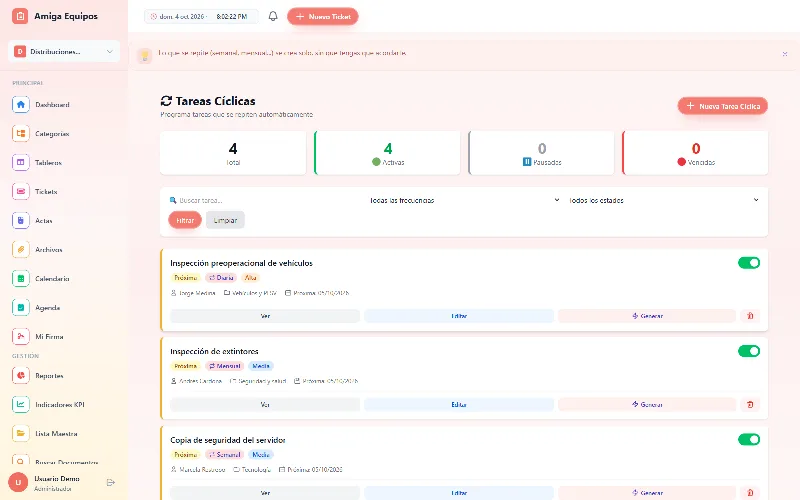This screenshot has height=500, width=800.
Task: Toggle off Copia de seguridad del servidor task
Action: (x=749, y=439)
